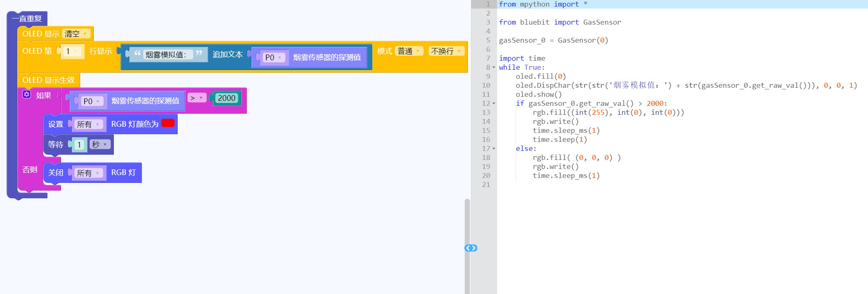Screen dimensions: 868x294
Task: Collapse the else fold on line 17
Action: tap(494, 148)
